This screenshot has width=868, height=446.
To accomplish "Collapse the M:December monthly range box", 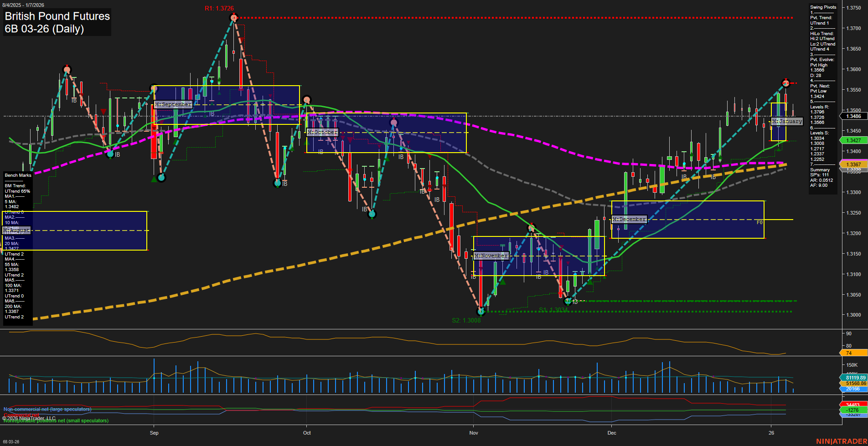I will point(629,219).
